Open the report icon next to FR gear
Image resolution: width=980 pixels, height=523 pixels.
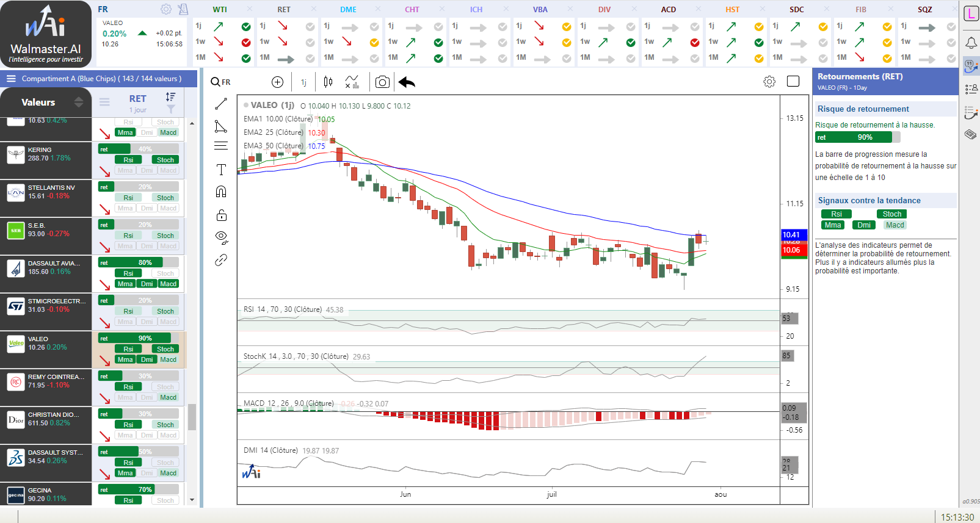pyautogui.click(x=183, y=9)
